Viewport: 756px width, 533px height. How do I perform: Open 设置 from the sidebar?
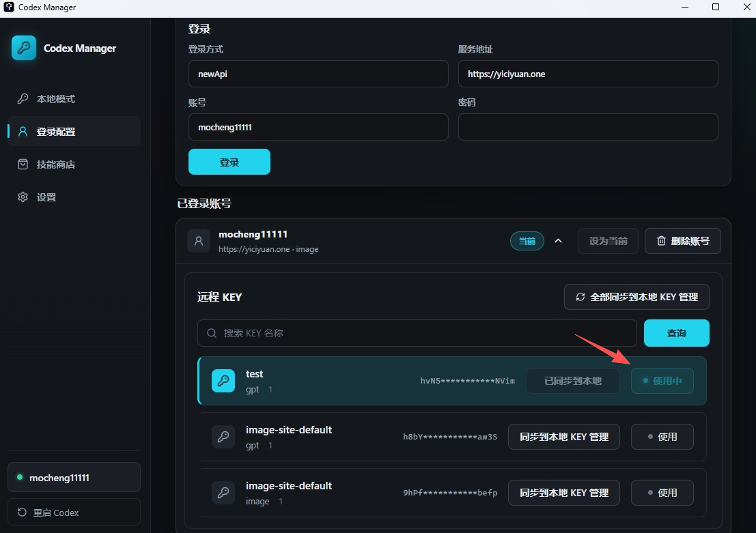[74, 197]
